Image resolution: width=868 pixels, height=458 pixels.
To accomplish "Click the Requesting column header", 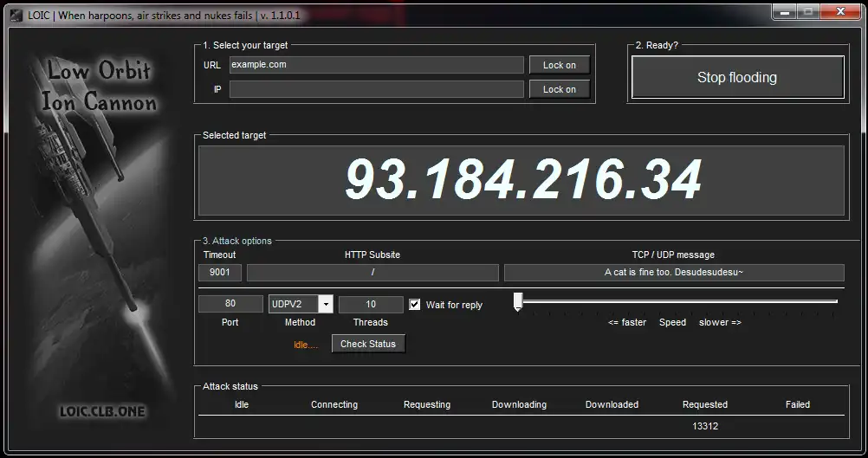I will [427, 404].
